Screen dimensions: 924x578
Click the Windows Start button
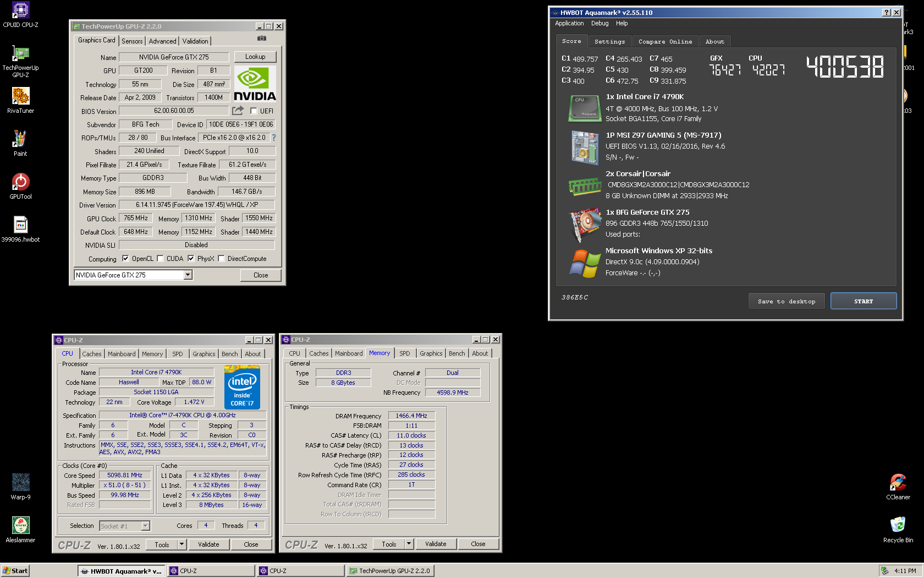[15, 571]
